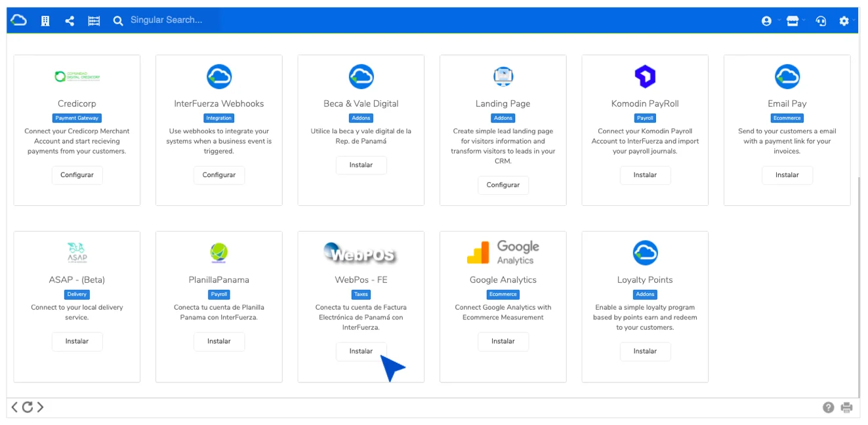The height and width of the screenshot is (425, 868).
Task: Configure InterFuerza Webhooks
Action: (x=219, y=175)
